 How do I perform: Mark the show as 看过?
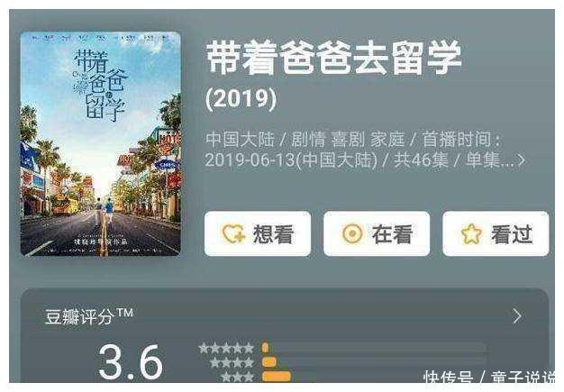coord(496,233)
